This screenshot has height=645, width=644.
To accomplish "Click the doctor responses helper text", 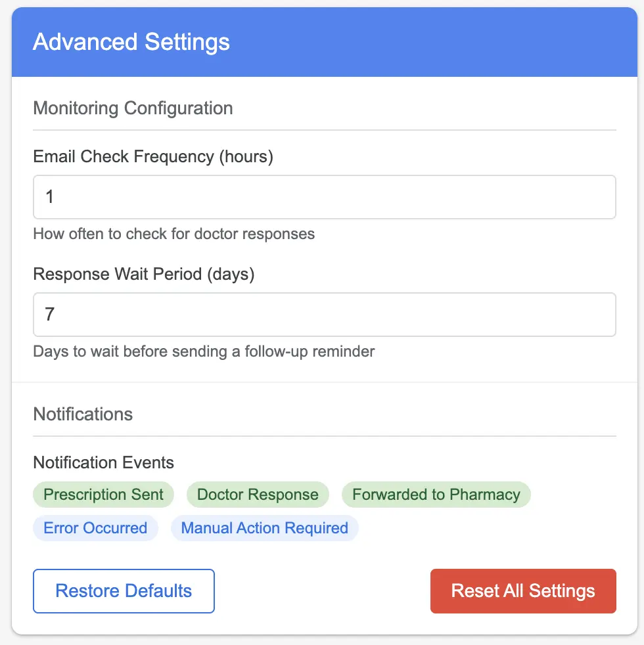I will pyautogui.click(x=173, y=234).
